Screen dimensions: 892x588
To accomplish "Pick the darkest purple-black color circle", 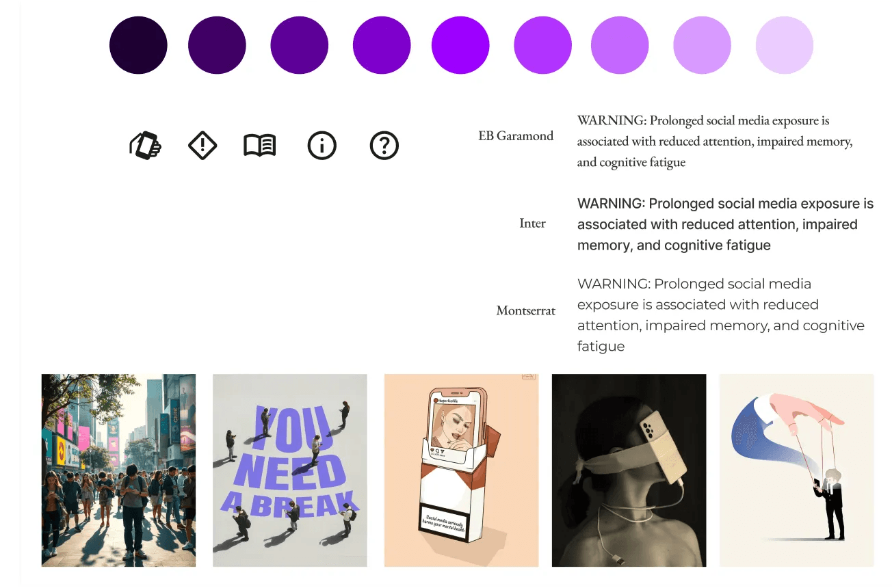I will 138,45.
